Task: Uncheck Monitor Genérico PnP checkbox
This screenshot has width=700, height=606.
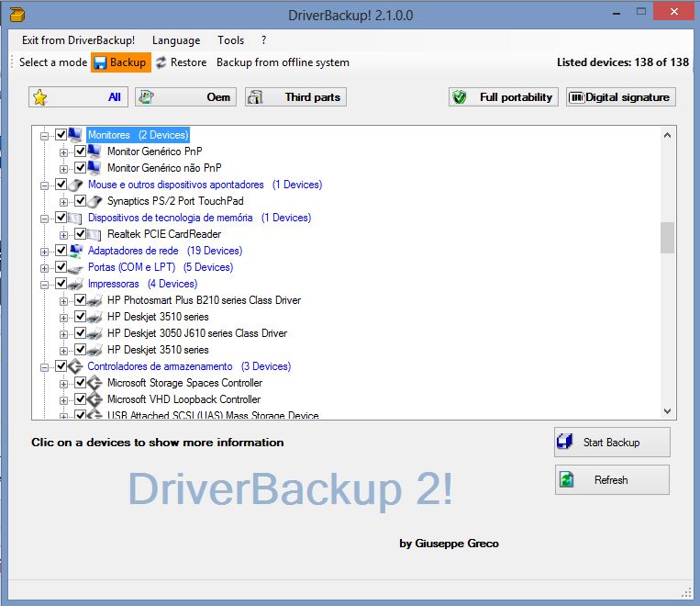Action: coord(81,151)
